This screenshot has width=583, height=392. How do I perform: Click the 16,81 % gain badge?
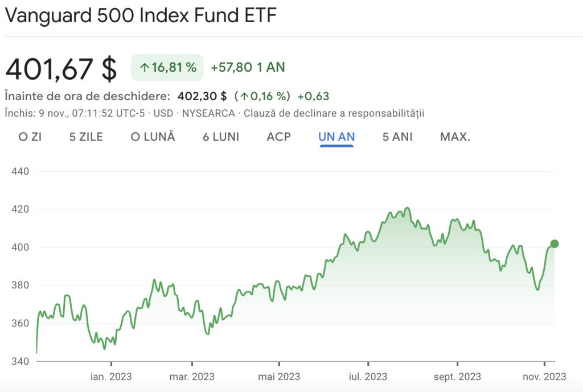point(167,68)
